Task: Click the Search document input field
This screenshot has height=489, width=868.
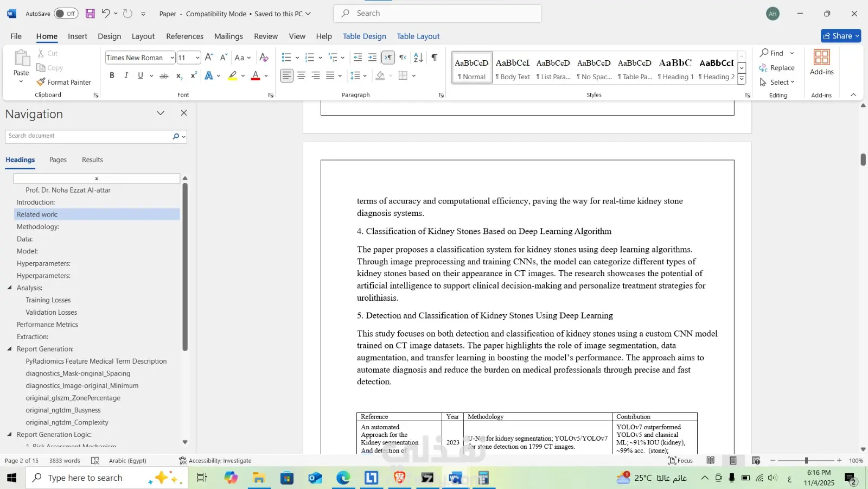Action: pyautogui.click(x=87, y=136)
